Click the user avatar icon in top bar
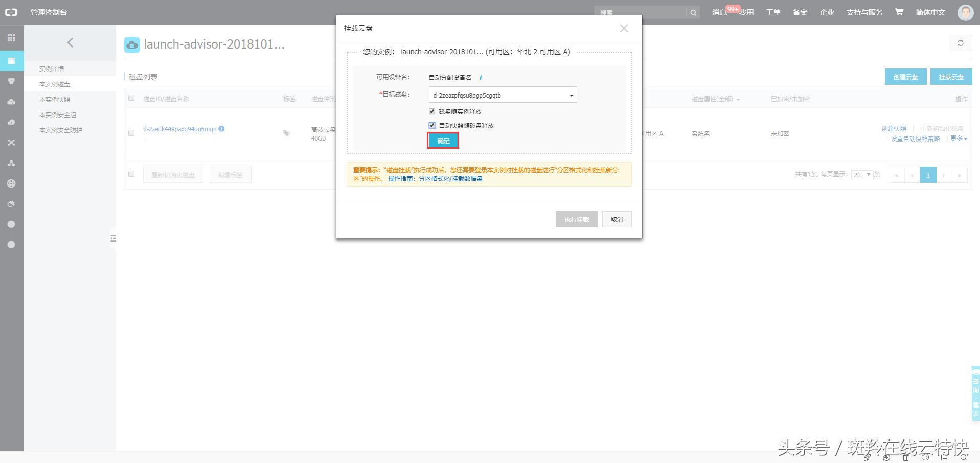980x463 pixels. pyautogui.click(x=965, y=12)
